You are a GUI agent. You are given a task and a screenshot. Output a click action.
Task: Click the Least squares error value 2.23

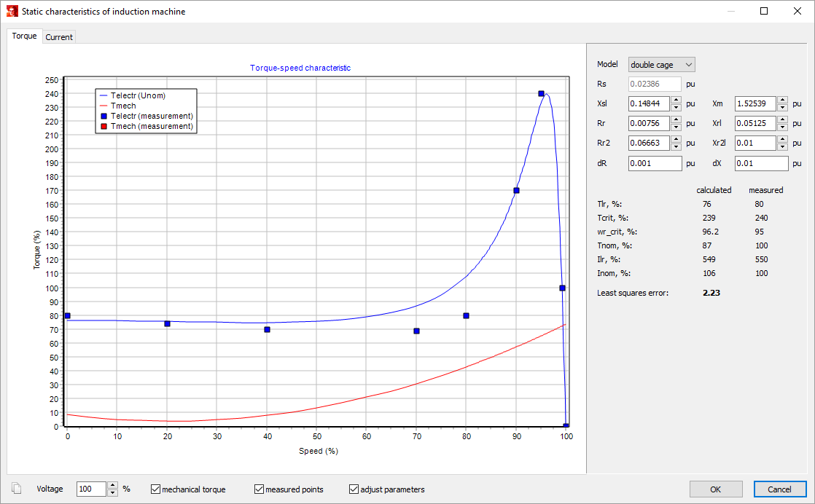[711, 293]
